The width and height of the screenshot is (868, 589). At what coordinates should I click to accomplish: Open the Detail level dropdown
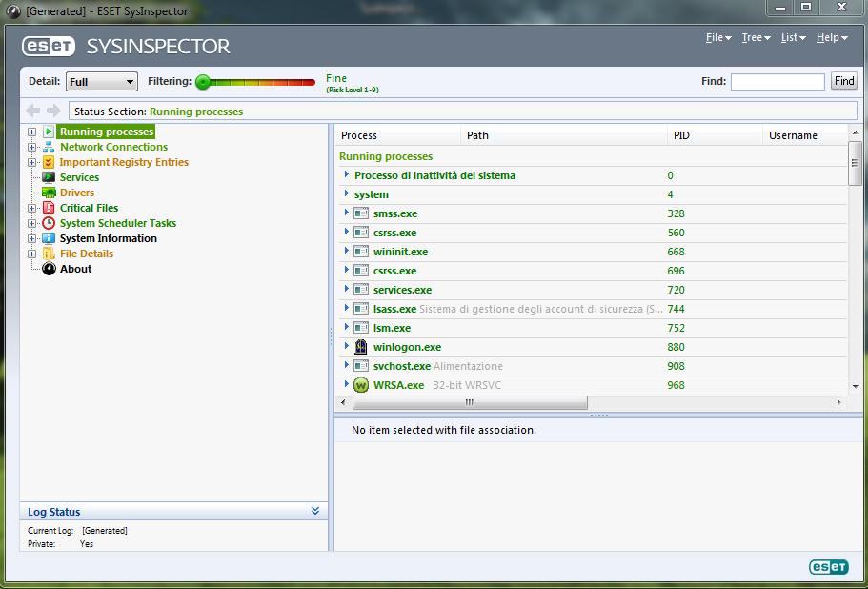[102, 82]
